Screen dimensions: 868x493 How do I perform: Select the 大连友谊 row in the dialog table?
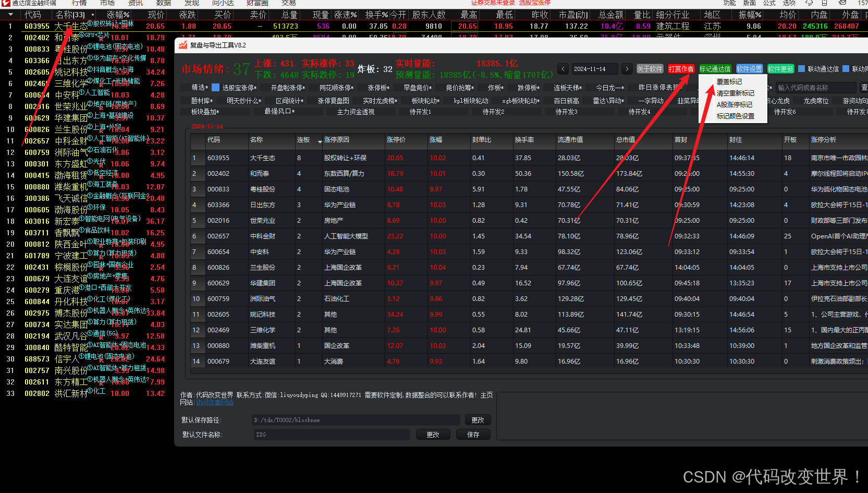[529, 362]
